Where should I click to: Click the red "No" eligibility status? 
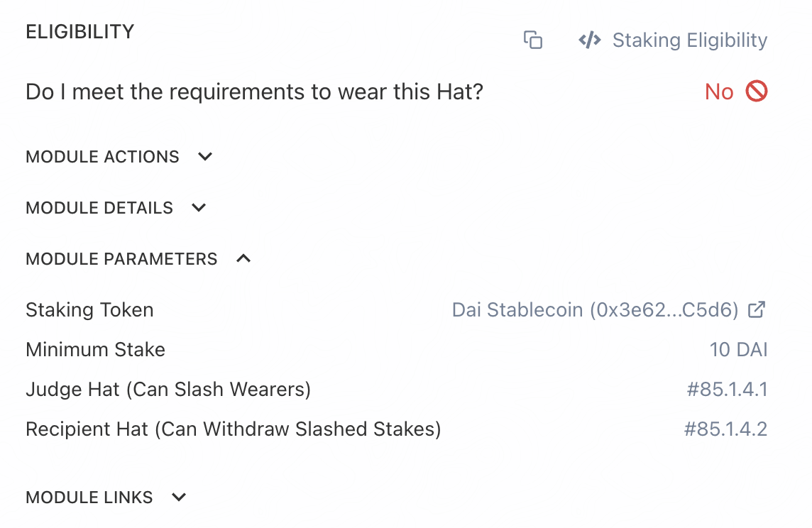click(x=718, y=92)
